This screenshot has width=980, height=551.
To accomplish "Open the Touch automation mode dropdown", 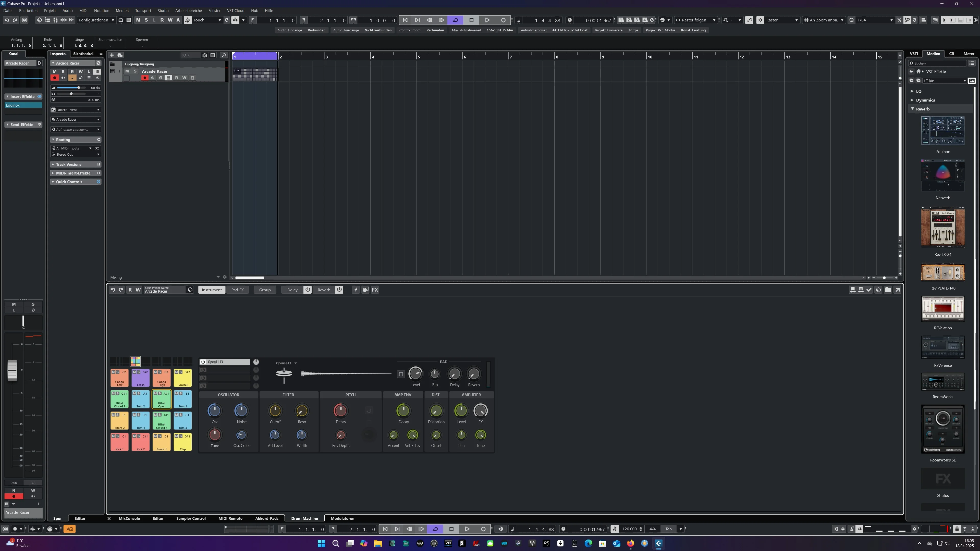I will click(x=207, y=20).
